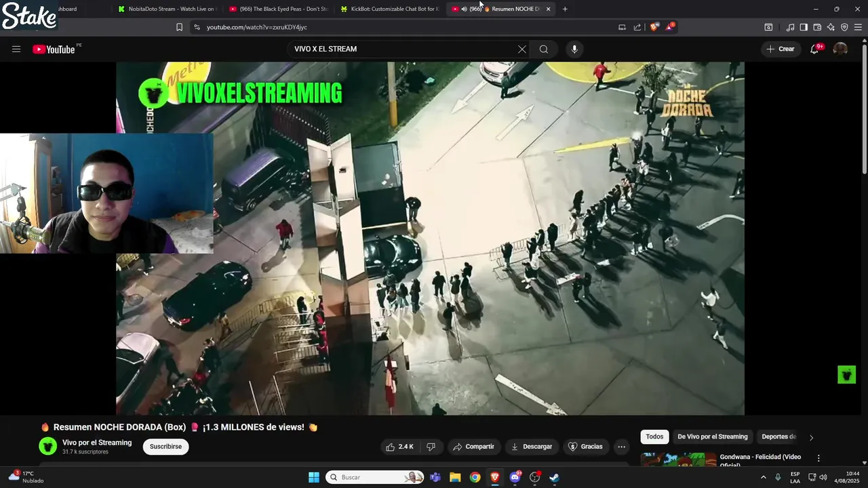Click the Brave bookmark icon
Image resolution: width=868 pixels, height=488 pixels.
click(179, 27)
